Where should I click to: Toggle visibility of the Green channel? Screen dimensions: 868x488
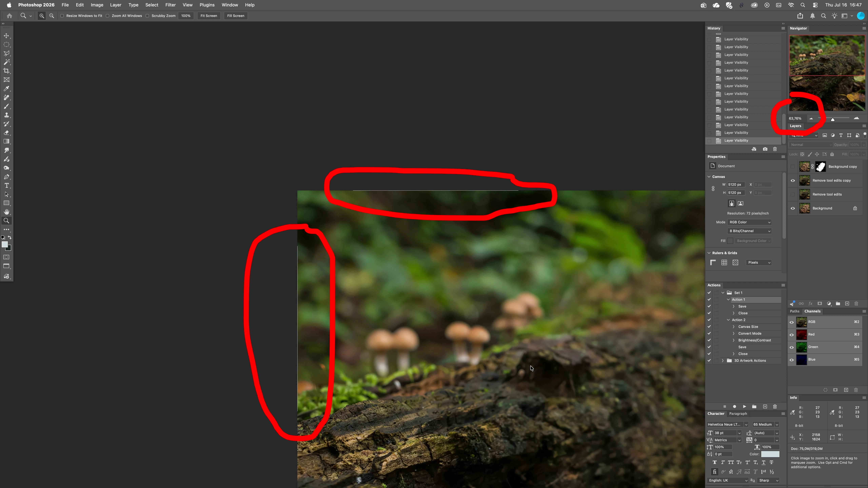click(792, 347)
